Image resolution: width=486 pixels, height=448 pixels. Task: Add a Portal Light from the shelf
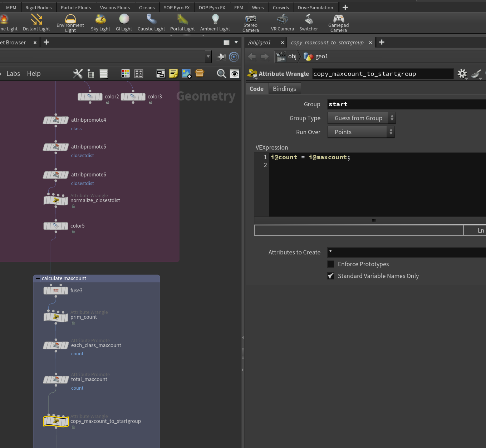click(182, 23)
